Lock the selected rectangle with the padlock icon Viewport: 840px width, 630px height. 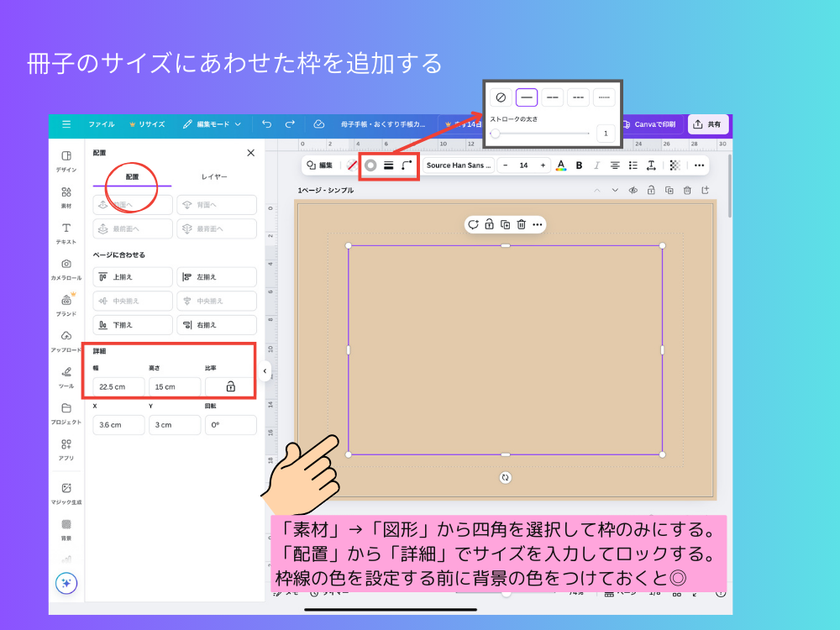coord(489,224)
